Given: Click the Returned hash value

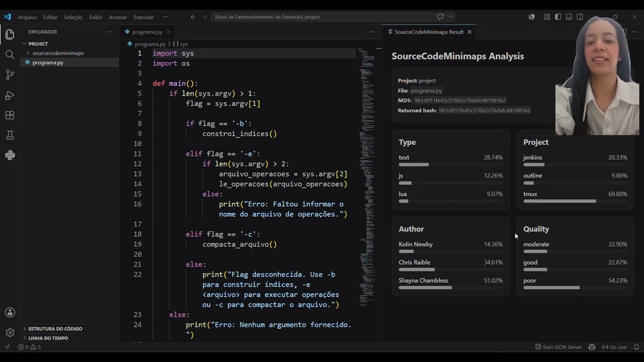Looking at the screenshot, I should [x=485, y=111].
